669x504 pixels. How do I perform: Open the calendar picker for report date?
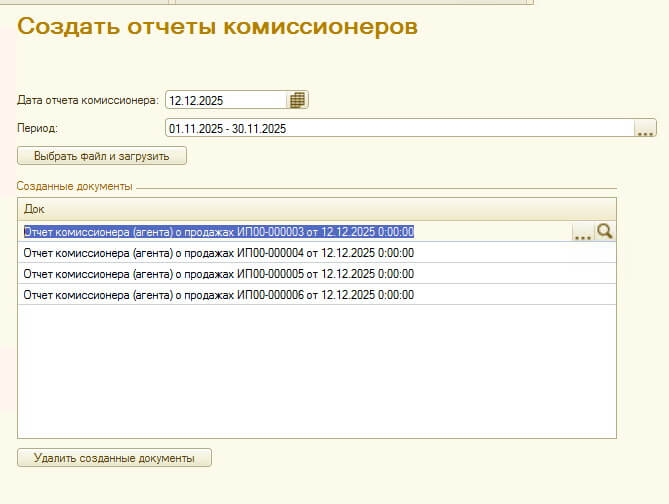pyautogui.click(x=298, y=100)
